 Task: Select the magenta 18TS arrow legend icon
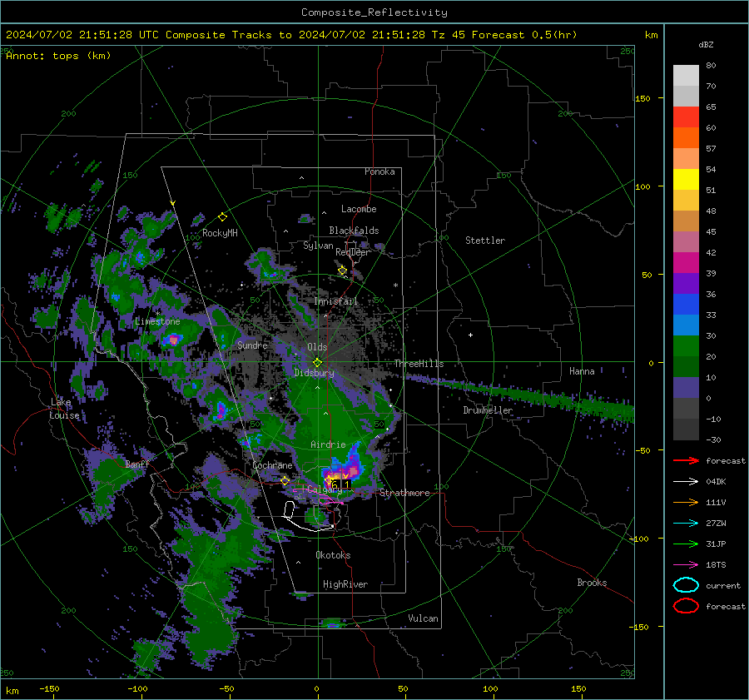(x=686, y=565)
